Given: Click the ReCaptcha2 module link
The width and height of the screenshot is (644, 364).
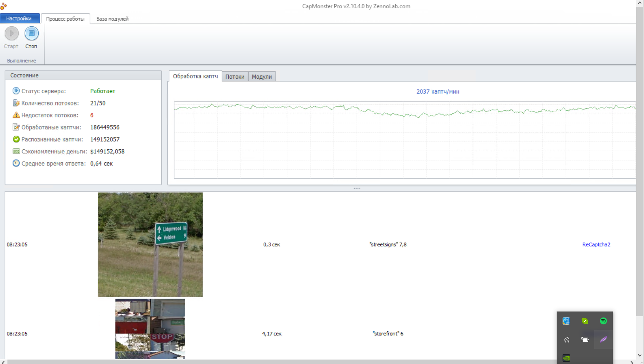Looking at the screenshot, I should point(596,244).
